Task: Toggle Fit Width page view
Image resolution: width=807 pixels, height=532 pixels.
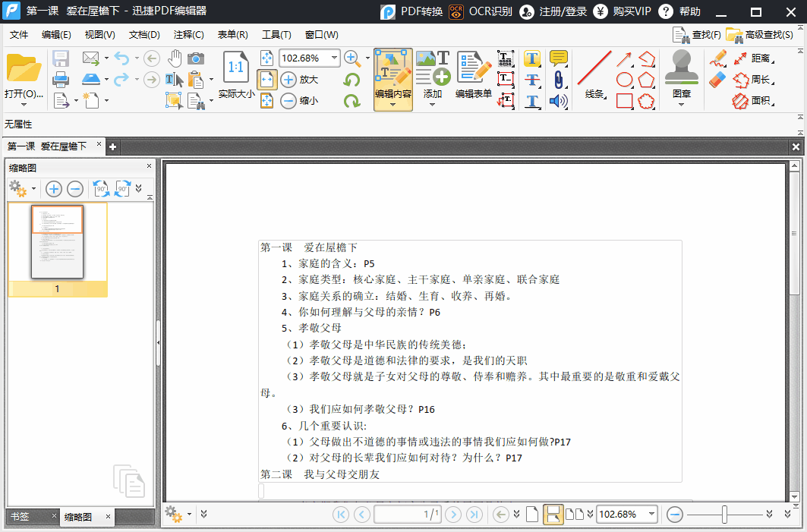Action: (x=267, y=80)
